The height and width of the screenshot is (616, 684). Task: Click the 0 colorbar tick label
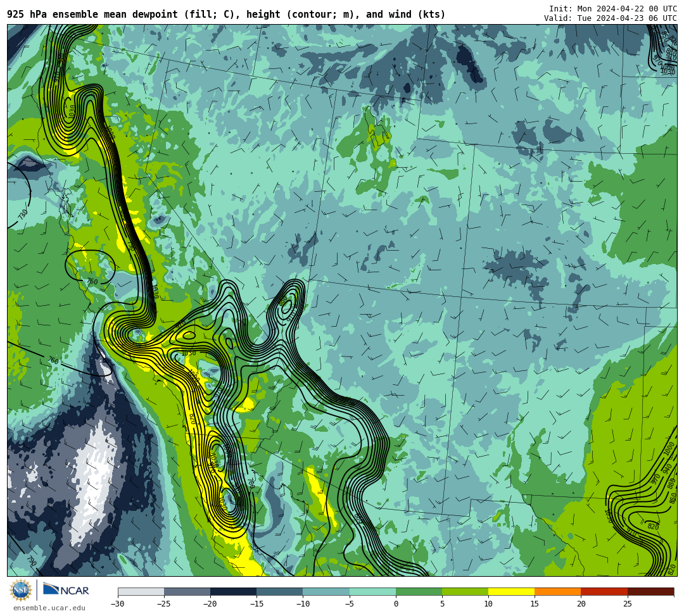(x=396, y=604)
